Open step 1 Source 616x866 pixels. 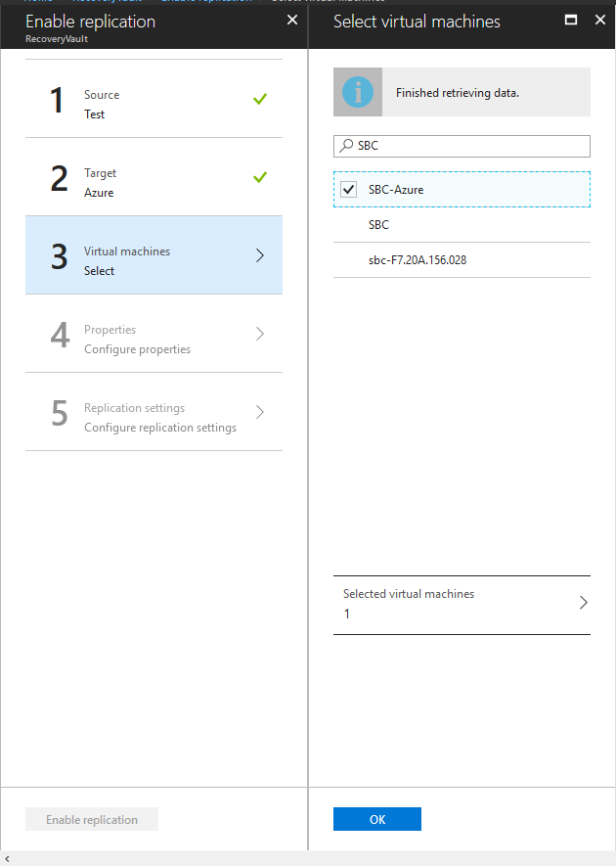154,98
